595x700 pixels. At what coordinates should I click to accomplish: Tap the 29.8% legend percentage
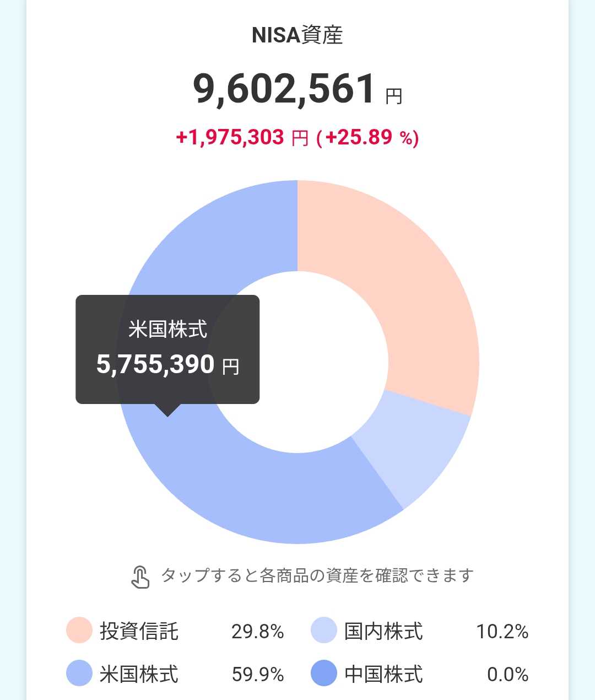(257, 632)
